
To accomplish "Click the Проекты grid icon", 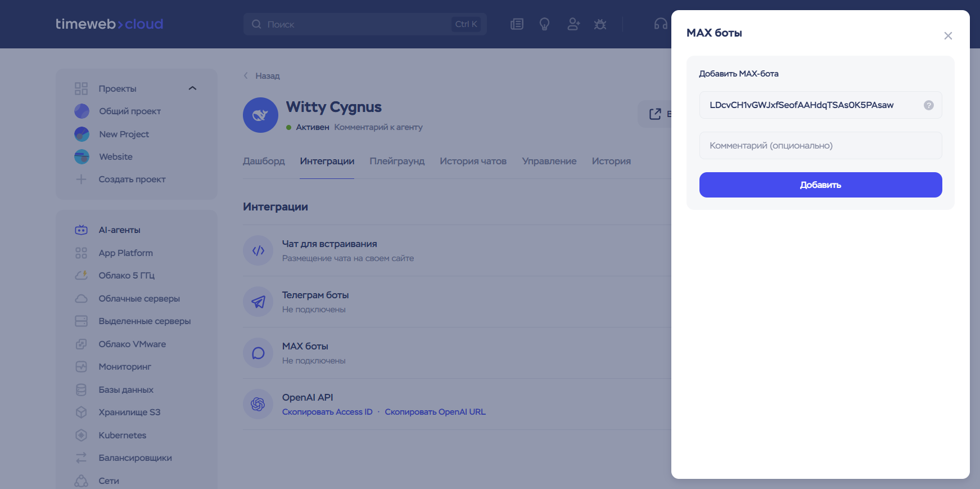I will [x=82, y=88].
